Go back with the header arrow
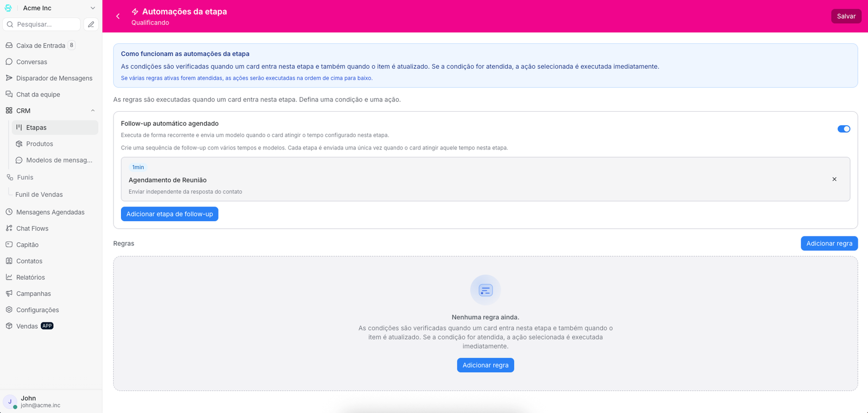 tap(118, 16)
